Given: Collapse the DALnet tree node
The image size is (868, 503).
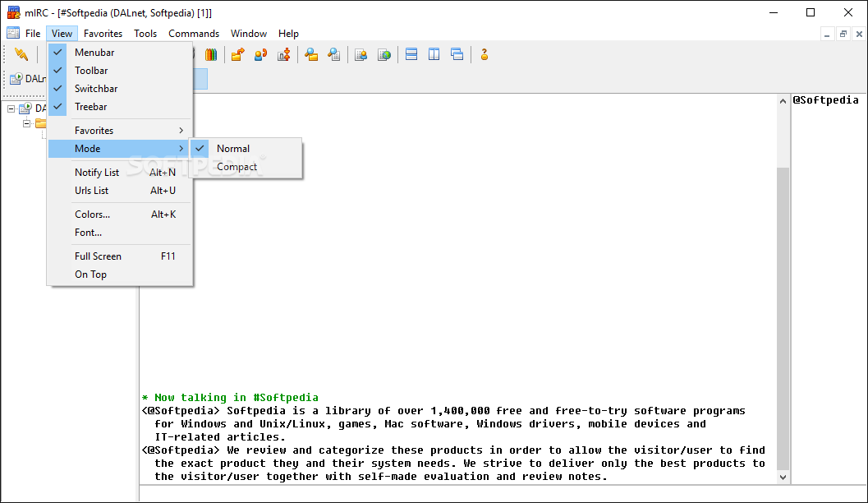Looking at the screenshot, I should click(11, 108).
